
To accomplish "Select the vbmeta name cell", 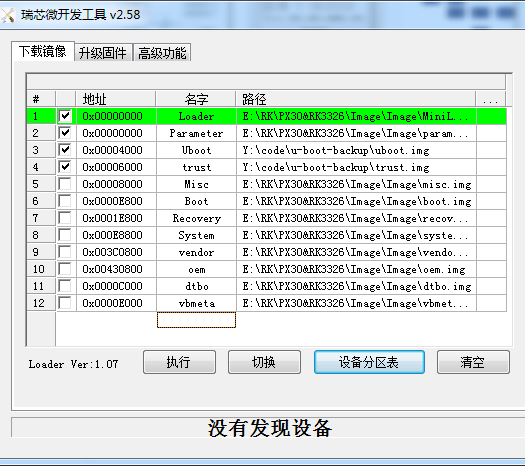I will coord(196,303).
